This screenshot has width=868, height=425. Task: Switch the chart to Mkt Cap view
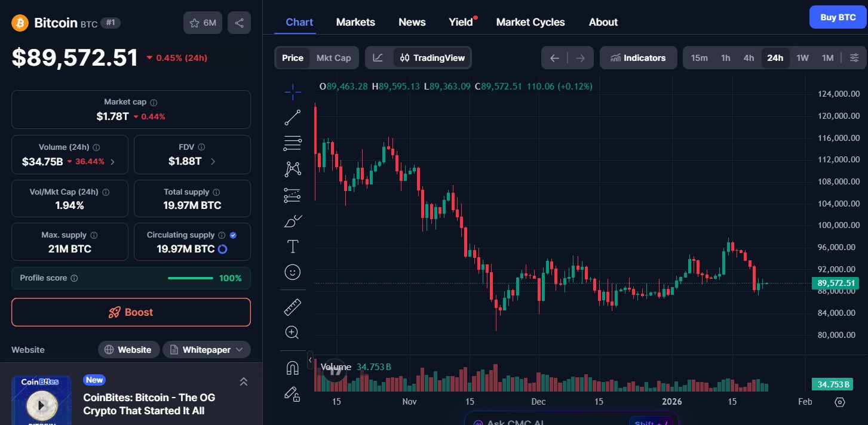[333, 57]
